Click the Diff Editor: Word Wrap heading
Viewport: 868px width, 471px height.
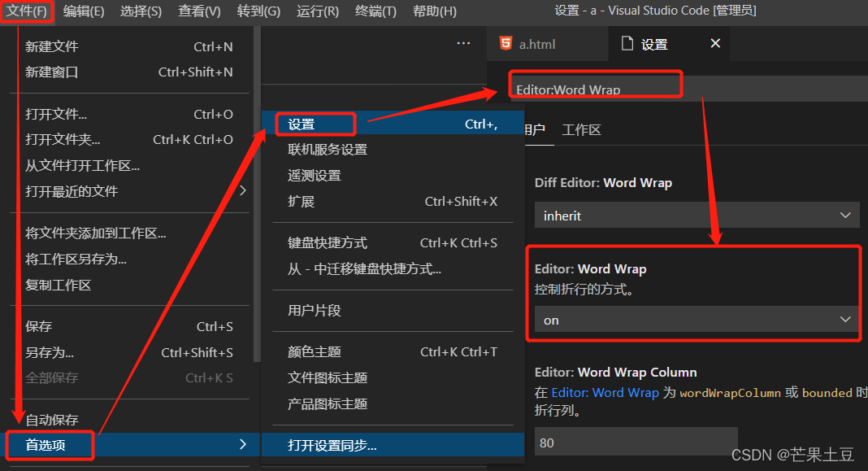coord(603,183)
